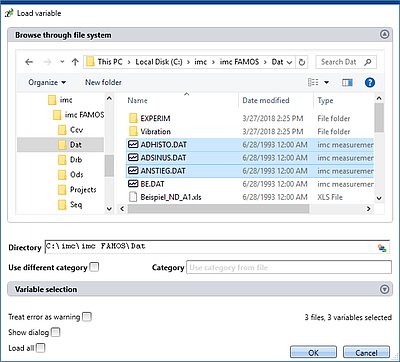Create a New folder

[x=103, y=82]
